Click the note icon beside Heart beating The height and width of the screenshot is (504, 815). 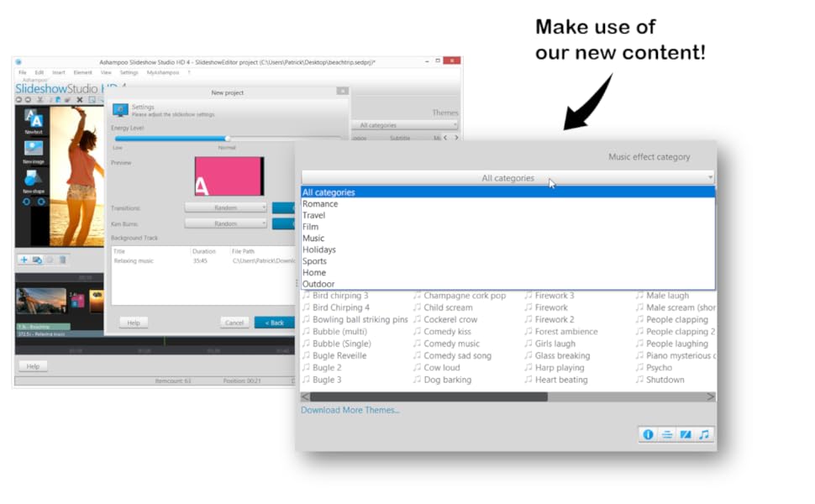528,380
